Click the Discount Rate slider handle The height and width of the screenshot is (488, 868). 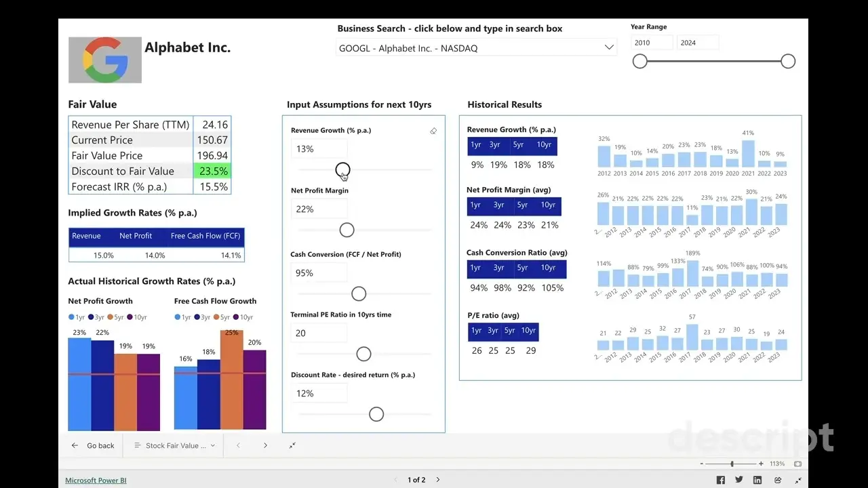376,414
